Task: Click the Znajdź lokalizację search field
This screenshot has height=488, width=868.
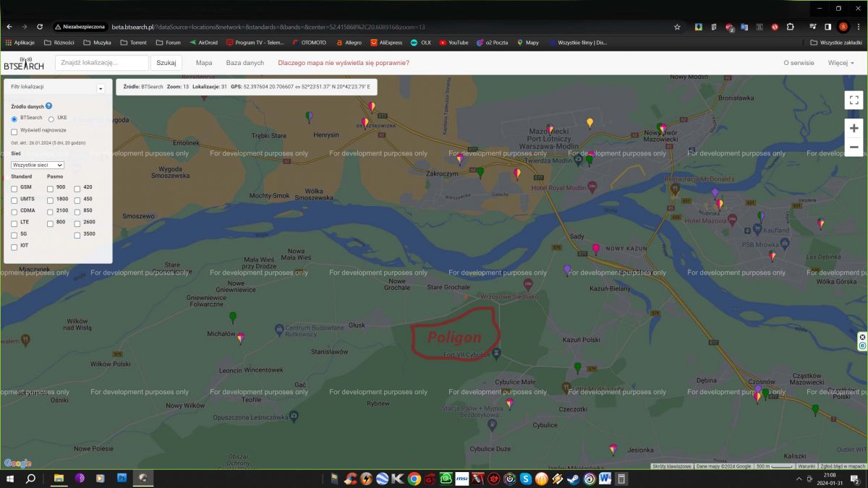Action: [x=101, y=63]
